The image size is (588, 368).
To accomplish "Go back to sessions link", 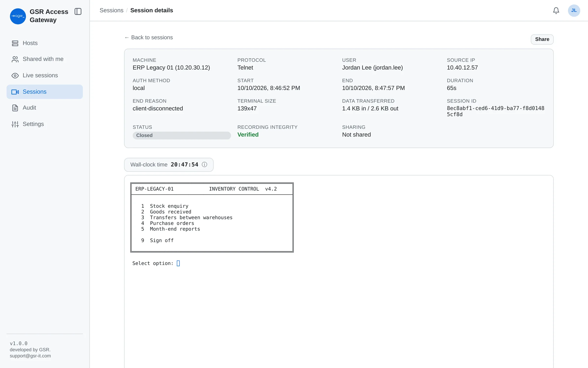I will click(148, 38).
